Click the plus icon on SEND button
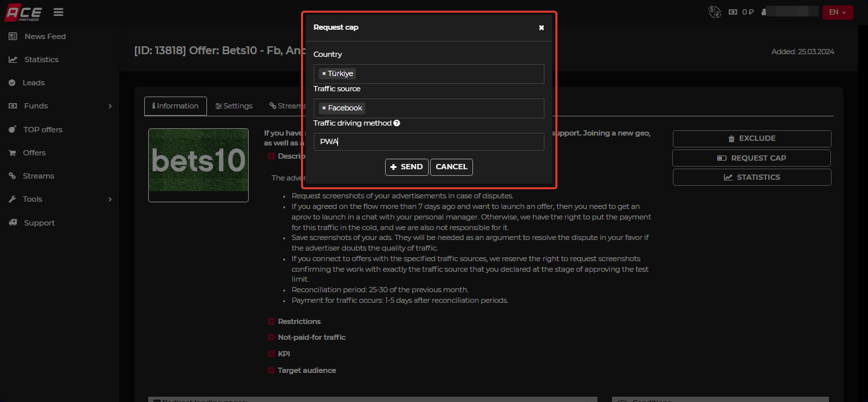This screenshot has height=402, width=868. point(394,167)
